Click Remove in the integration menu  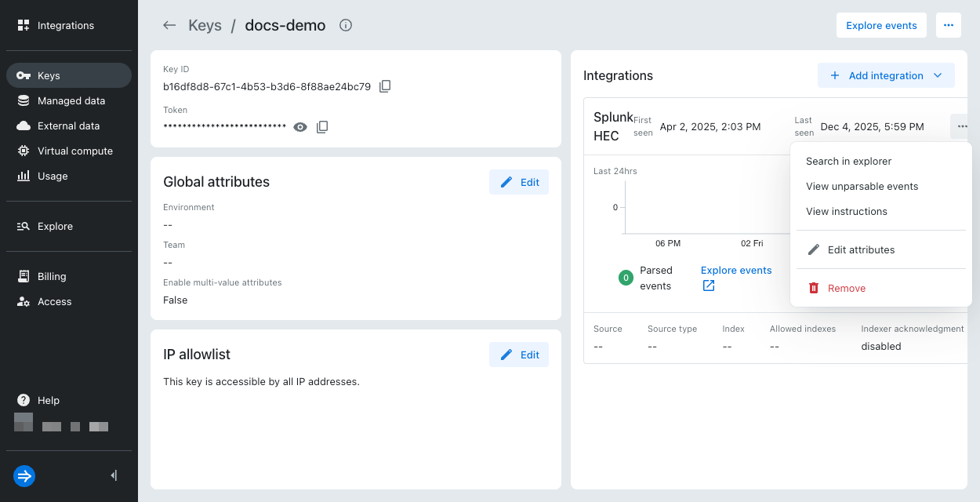(x=881, y=288)
